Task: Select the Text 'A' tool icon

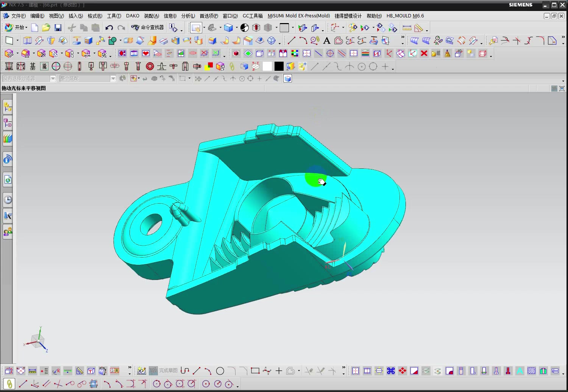Action: (326, 40)
